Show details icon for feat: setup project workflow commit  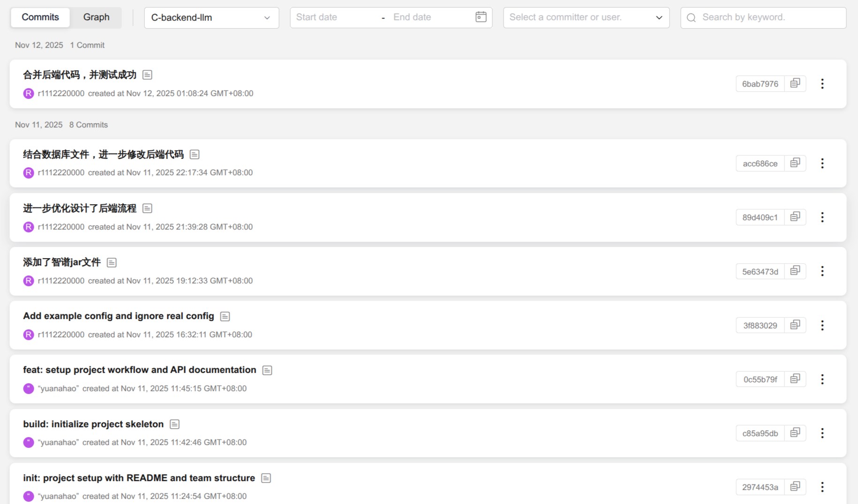267,370
